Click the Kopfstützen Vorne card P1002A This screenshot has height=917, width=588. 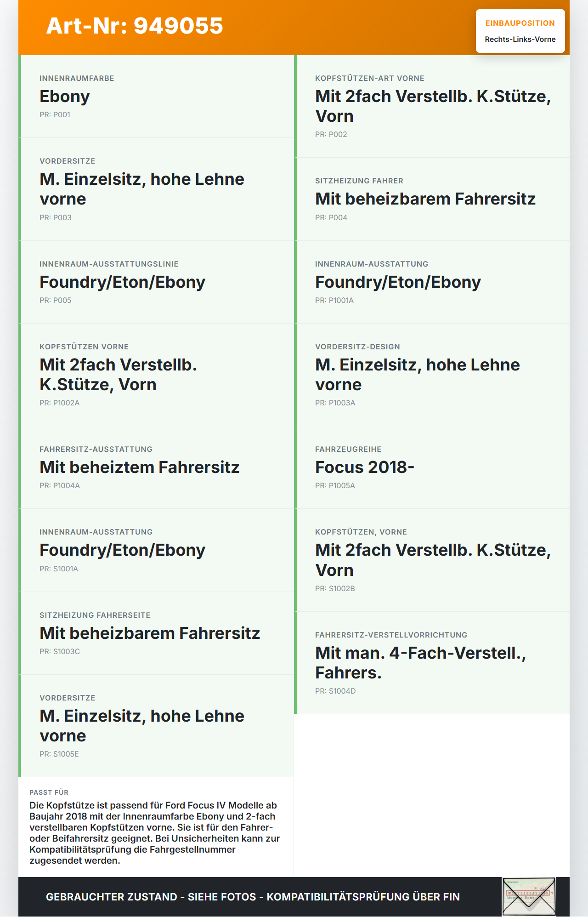(156, 375)
